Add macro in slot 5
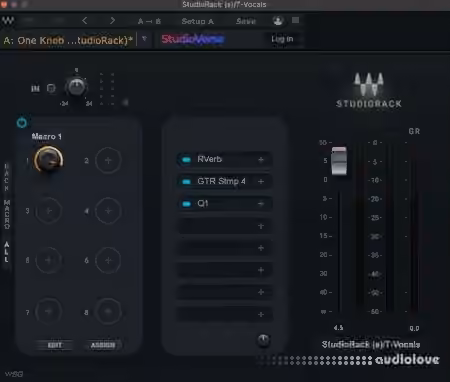Viewport: 450px width, 382px height. [x=49, y=260]
